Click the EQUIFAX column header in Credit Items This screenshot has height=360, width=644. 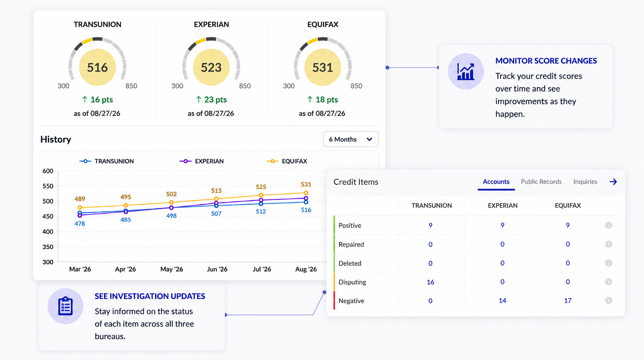point(568,205)
